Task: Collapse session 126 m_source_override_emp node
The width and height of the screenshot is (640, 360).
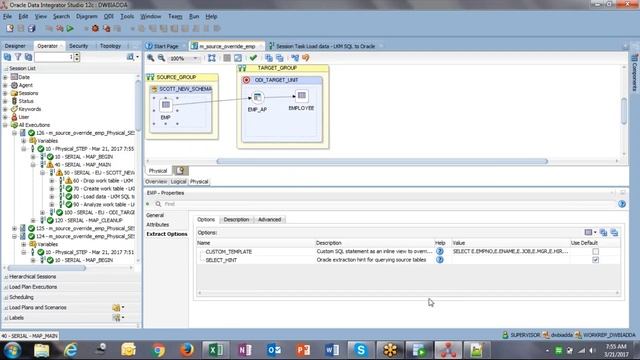Action: coord(14,133)
